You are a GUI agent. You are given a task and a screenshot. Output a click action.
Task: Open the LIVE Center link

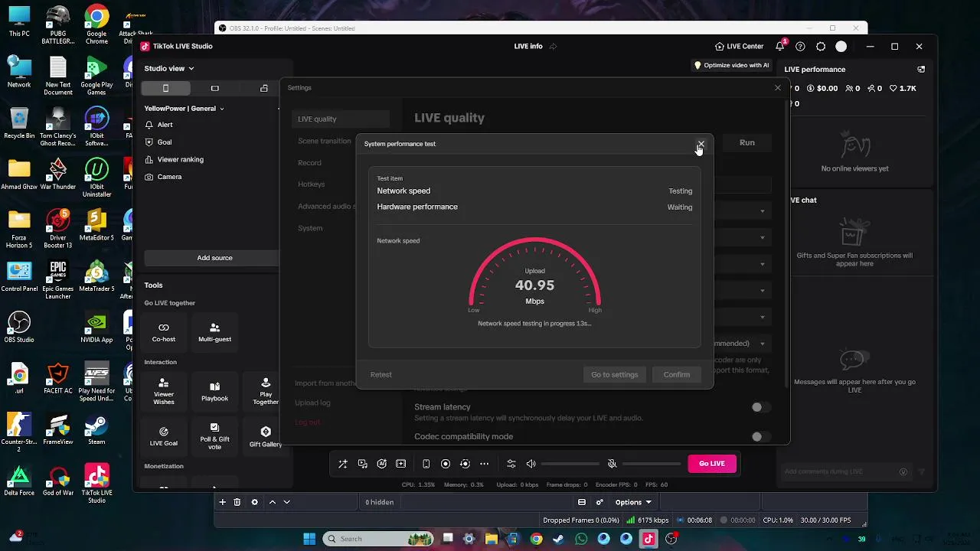739,47
